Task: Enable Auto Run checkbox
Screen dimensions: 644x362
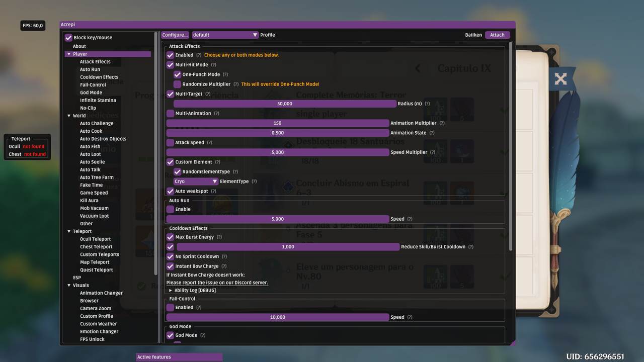Action: 170,209
